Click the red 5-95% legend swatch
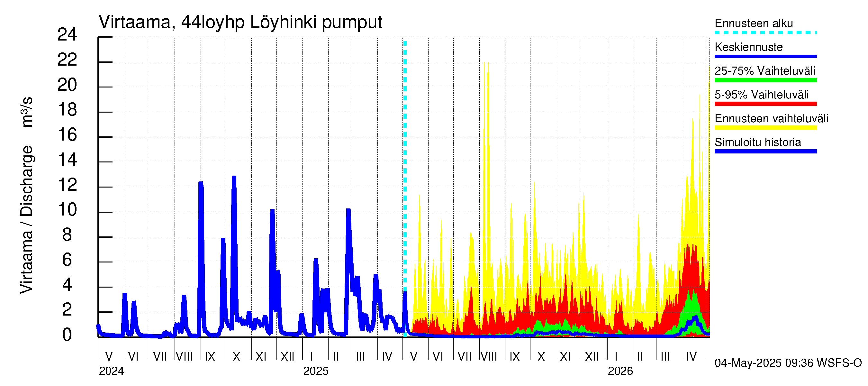 (x=765, y=104)
